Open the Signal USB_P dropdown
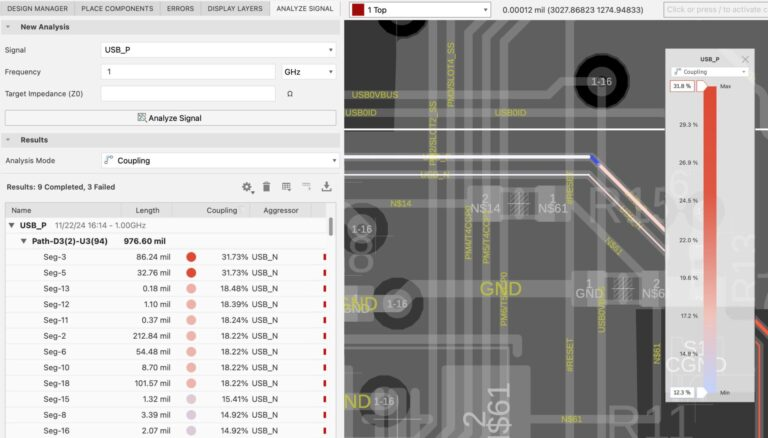This screenshot has height=438, width=768. [x=218, y=50]
